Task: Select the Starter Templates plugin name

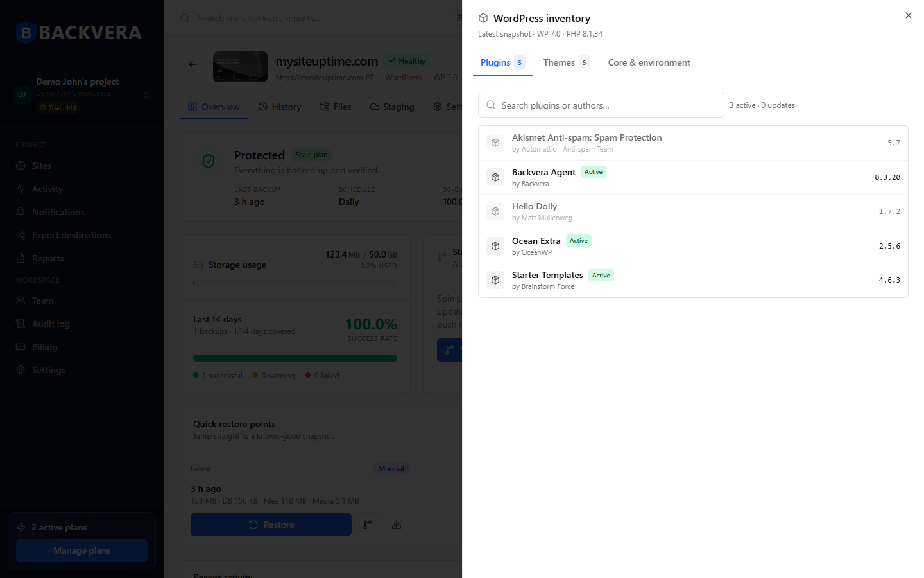Action: [547, 275]
